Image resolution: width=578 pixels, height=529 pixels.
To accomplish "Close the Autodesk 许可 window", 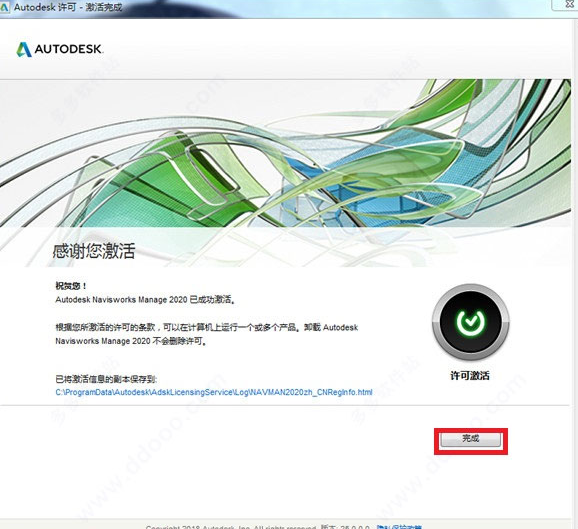I will [569, 4].
